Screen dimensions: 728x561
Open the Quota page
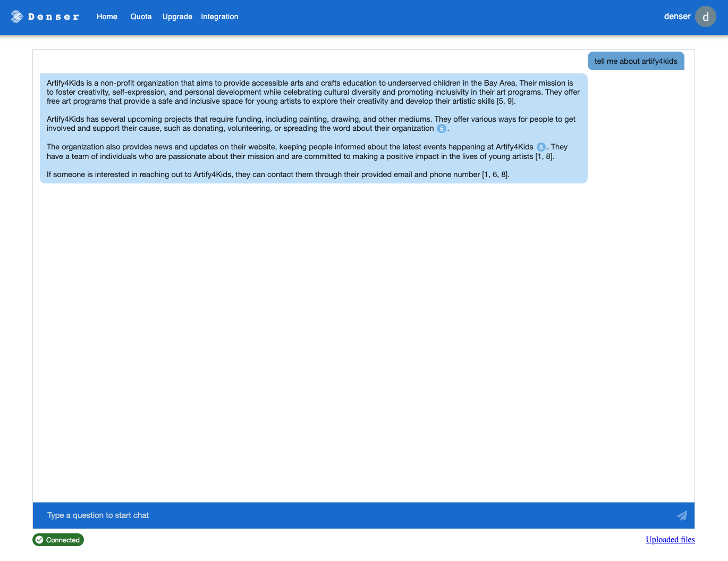click(x=141, y=16)
